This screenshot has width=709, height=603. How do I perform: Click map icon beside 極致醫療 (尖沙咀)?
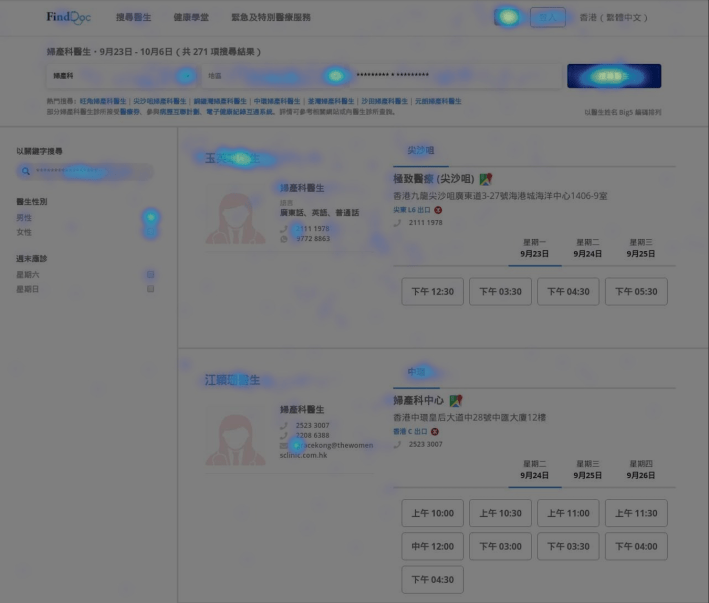486,178
